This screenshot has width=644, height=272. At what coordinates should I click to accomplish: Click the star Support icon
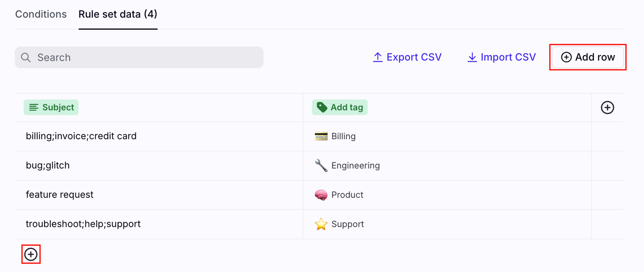click(321, 224)
